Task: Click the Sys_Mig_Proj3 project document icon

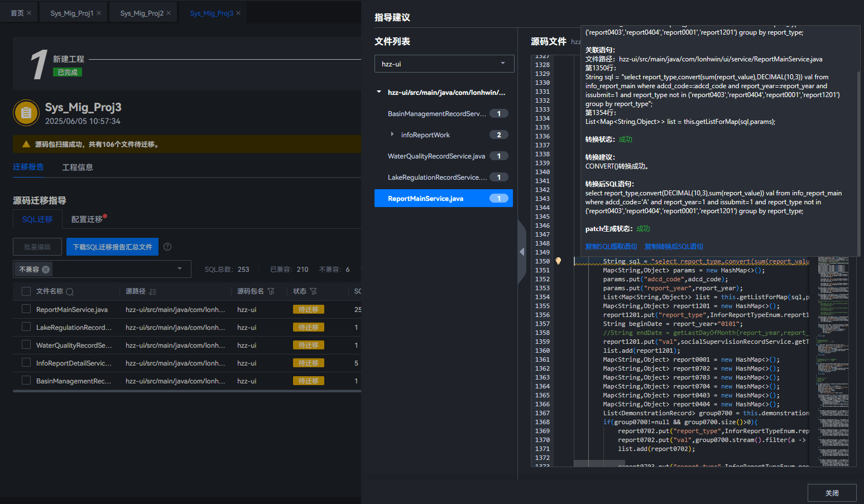Action: pos(26,113)
